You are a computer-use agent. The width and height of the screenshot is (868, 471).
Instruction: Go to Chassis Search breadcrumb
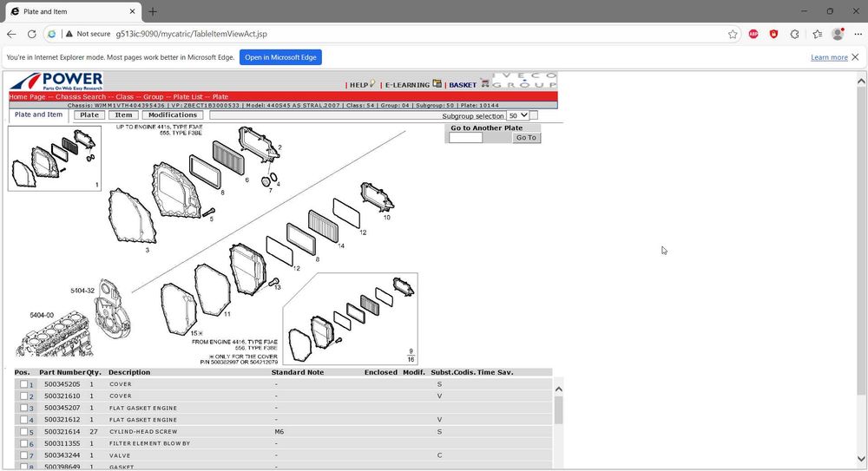[x=80, y=97]
